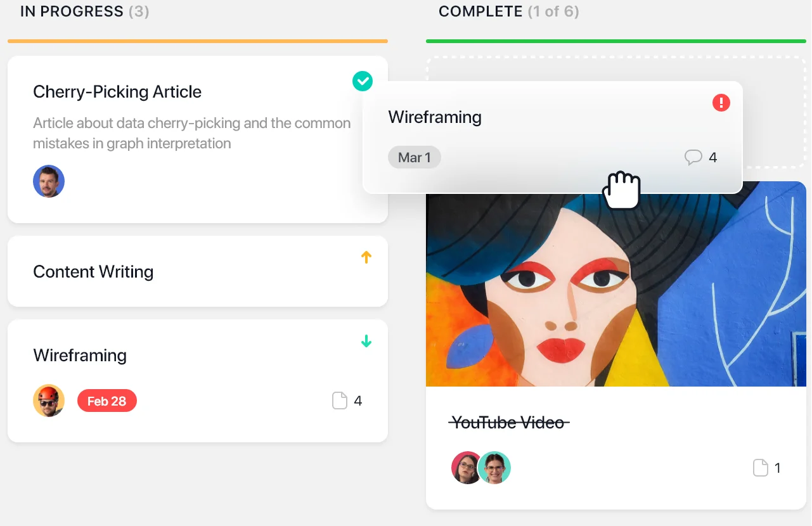
Task: Click the attachment count 1 on YouTube Video
Action: [778, 468]
